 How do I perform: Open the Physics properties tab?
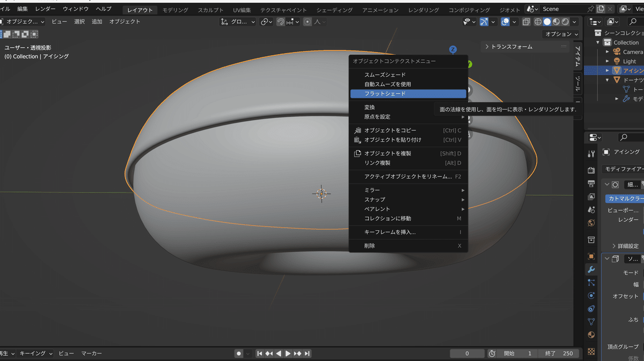[591, 296]
